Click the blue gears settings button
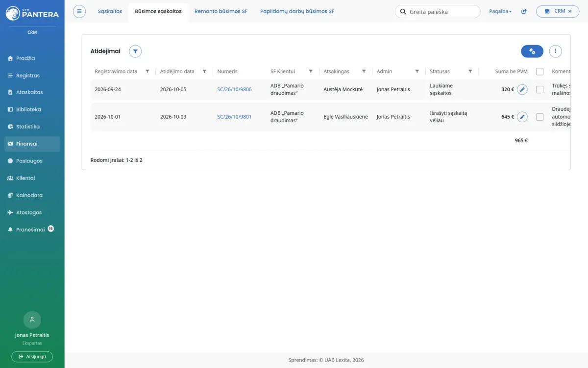This screenshot has width=588, height=368. pyautogui.click(x=532, y=51)
